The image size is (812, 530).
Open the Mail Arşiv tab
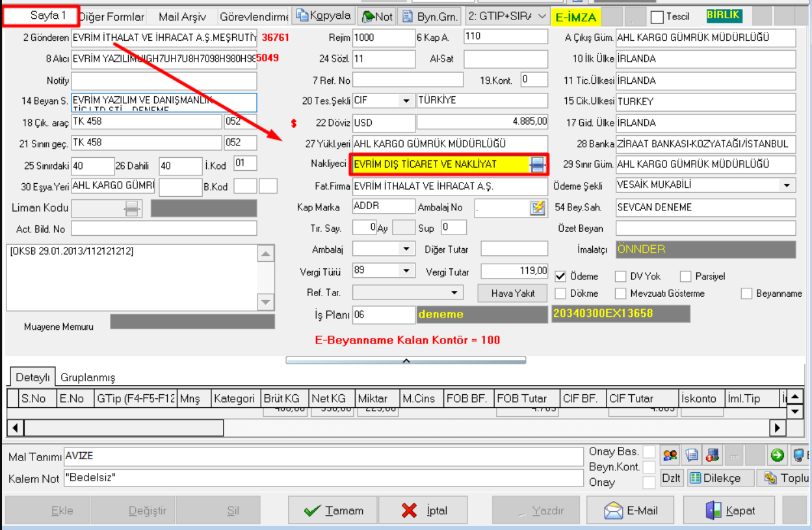[182, 17]
